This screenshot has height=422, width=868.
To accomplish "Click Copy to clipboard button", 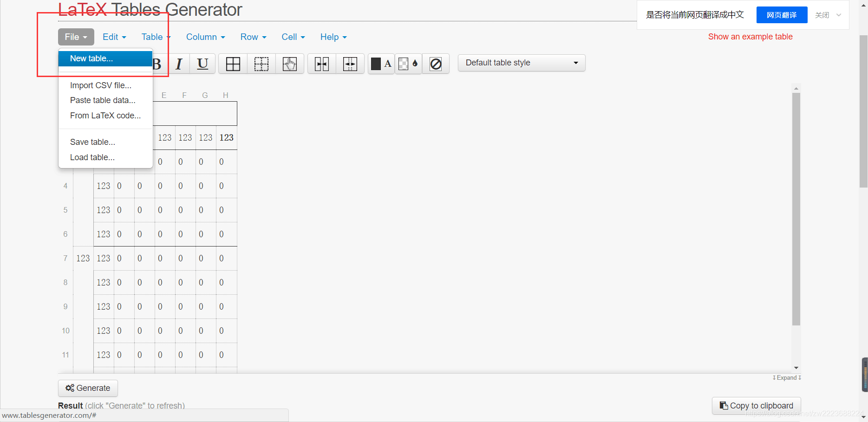I will pos(757,406).
